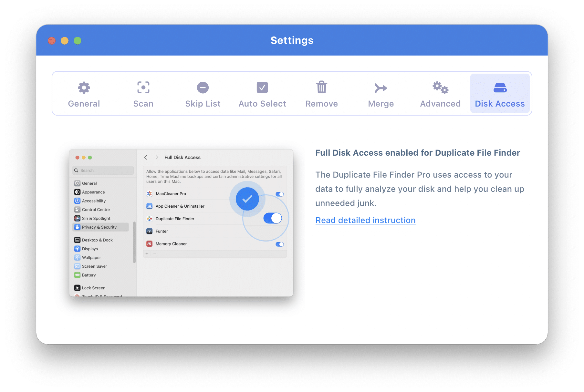Select Desktop & Dock in the sidebar
Viewport: 584px width, 392px height.
point(101,240)
